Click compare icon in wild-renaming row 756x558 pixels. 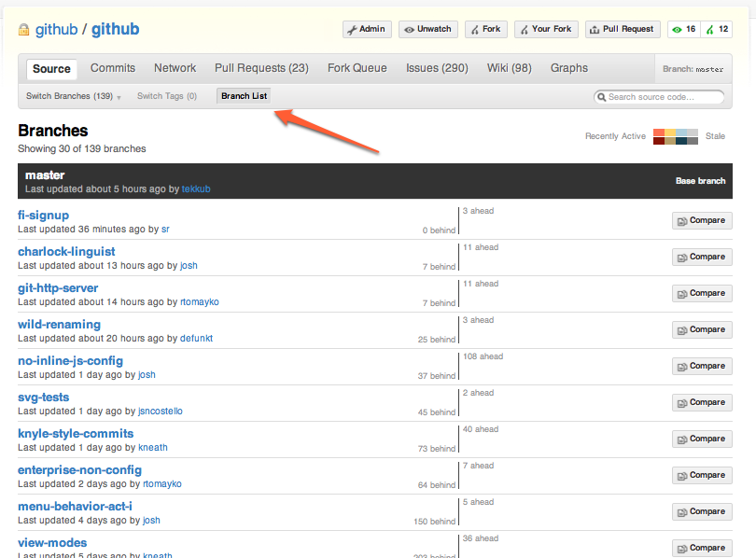point(682,330)
